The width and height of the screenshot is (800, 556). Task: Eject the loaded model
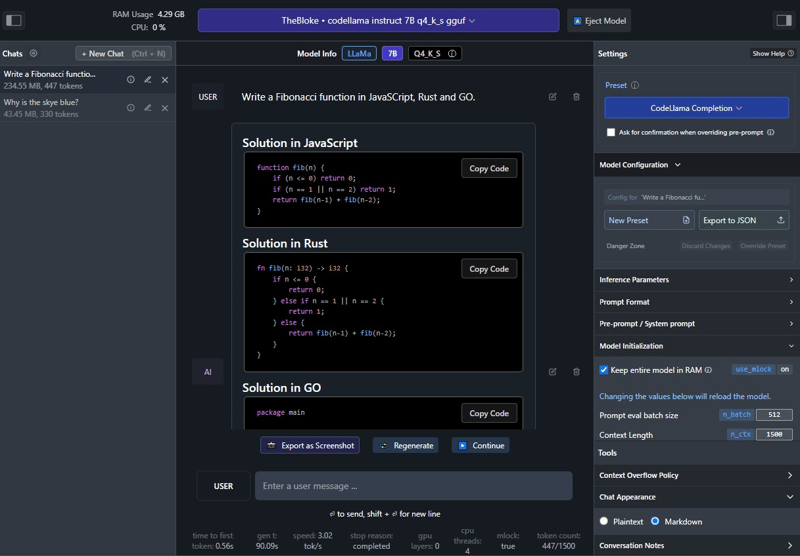pos(599,20)
